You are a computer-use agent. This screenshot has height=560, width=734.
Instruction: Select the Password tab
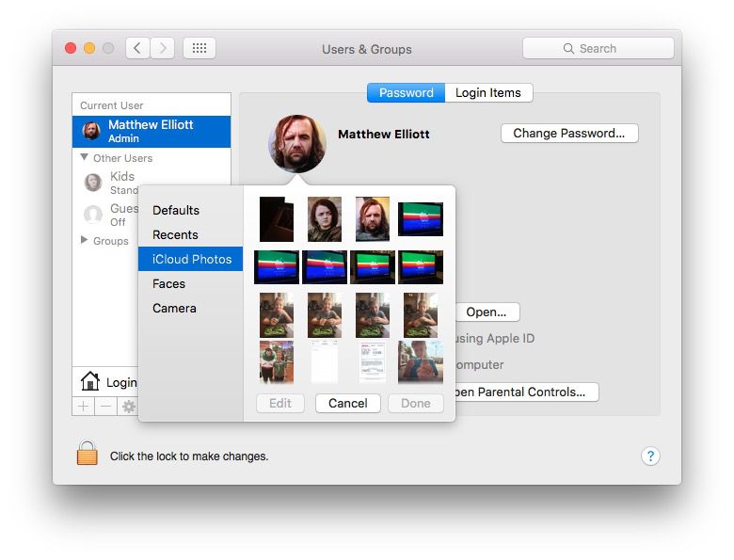coord(406,92)
